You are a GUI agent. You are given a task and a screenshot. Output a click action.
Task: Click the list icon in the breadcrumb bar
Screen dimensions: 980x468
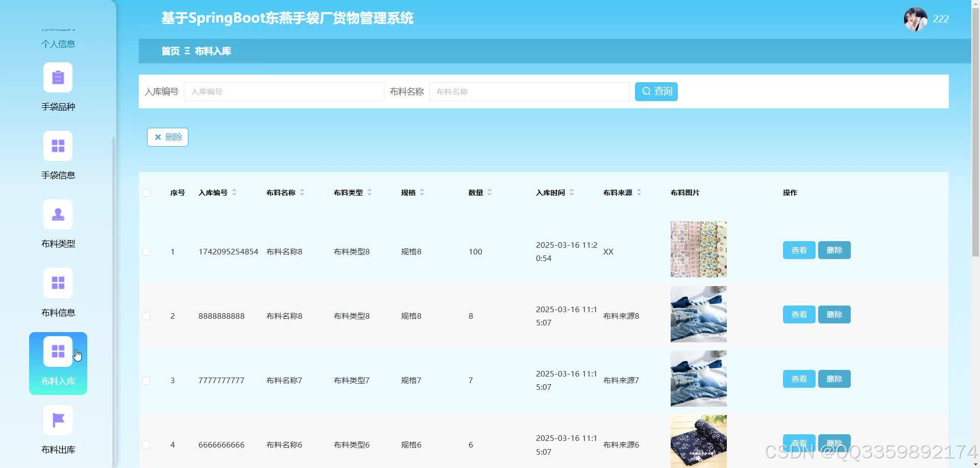pos(188,51)
